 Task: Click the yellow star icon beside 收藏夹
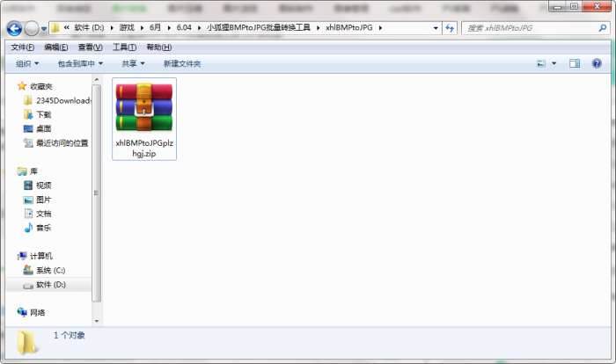22,86
